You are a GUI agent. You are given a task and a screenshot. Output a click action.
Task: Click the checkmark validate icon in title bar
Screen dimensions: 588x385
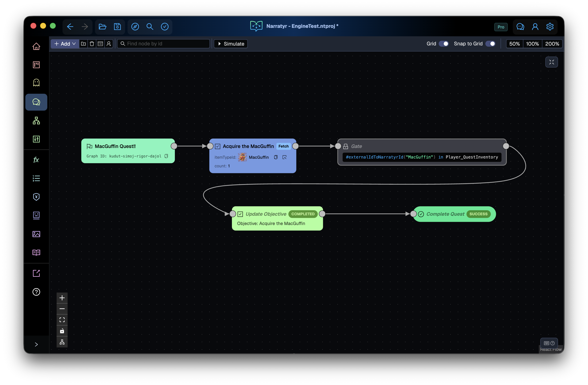tap(165, 26)
